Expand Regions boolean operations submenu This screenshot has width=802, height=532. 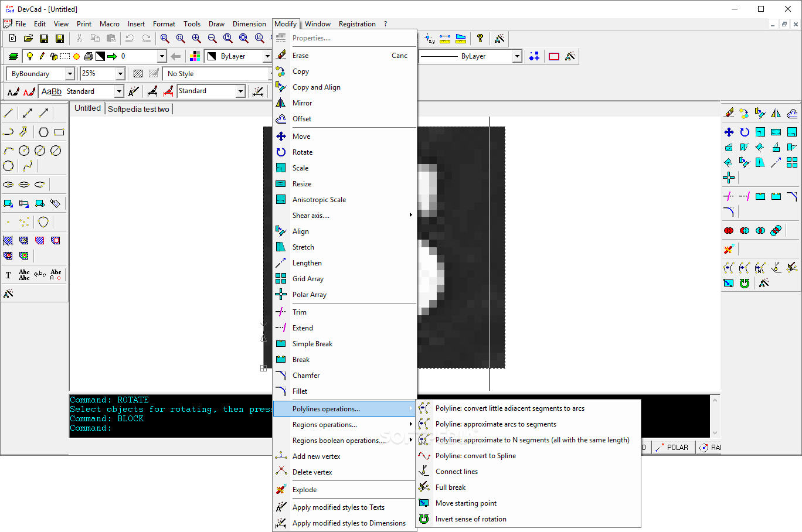[x=345, y=441]
